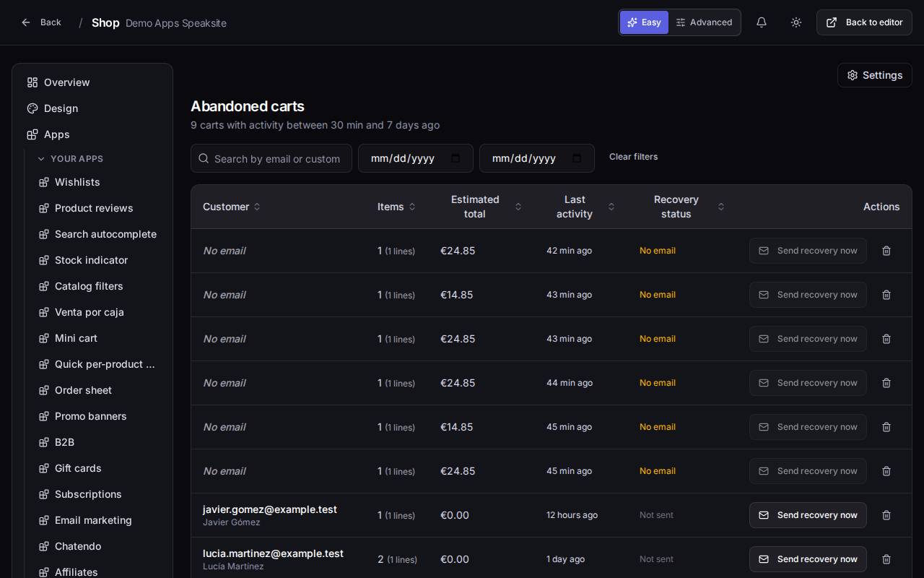Toggle the light/dark theme sun icon
Viewport: 924px width, 578px height.
click(x=796, y=22)
